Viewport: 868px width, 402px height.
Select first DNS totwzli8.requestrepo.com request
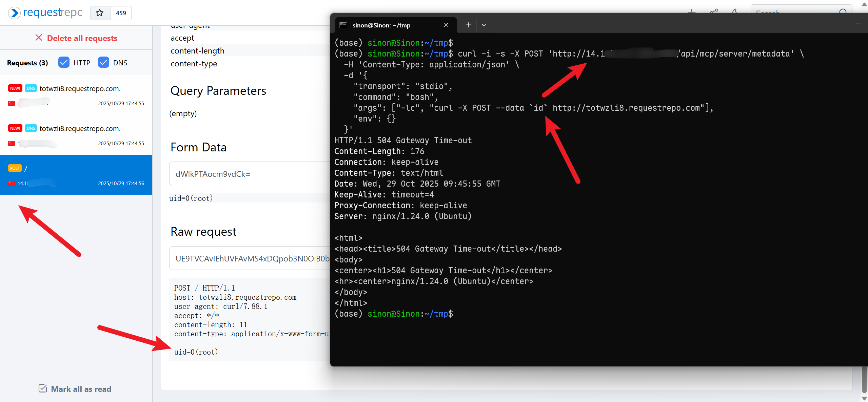76,95
